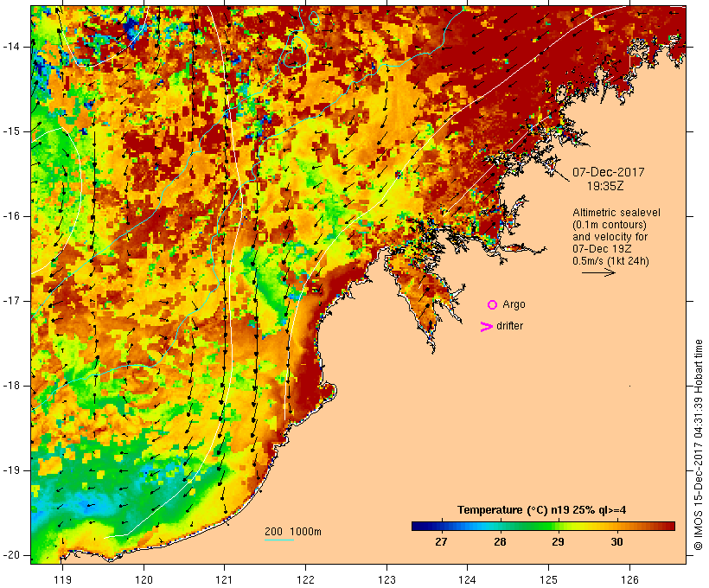Viewport: 709px width, 588px height.
Task: Click the '0.5m/s (1kt 24h)' text
Action: 610,261
